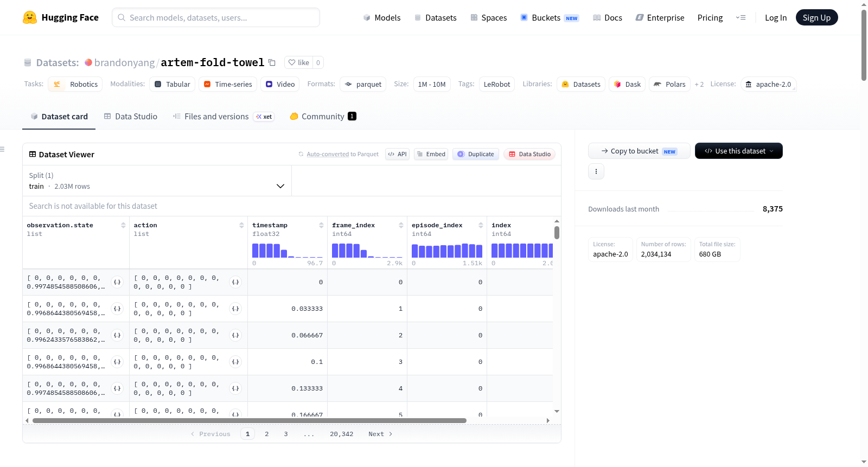
Task: Open Enterprise in the navbar
Action: 660,17
